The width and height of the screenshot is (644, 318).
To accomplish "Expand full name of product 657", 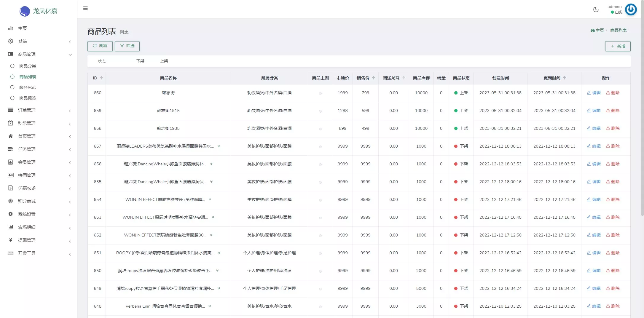I will pos(219,146).
